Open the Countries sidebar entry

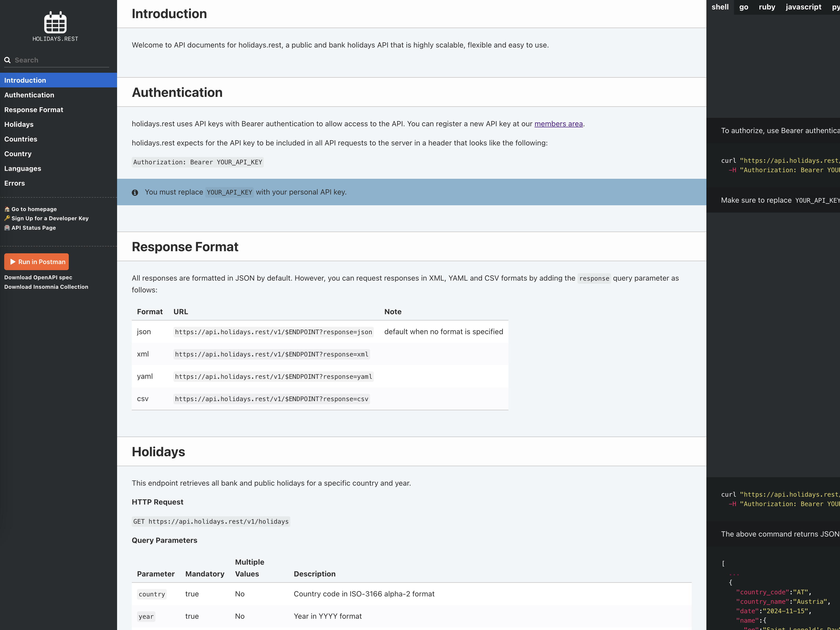coord(59,139)
